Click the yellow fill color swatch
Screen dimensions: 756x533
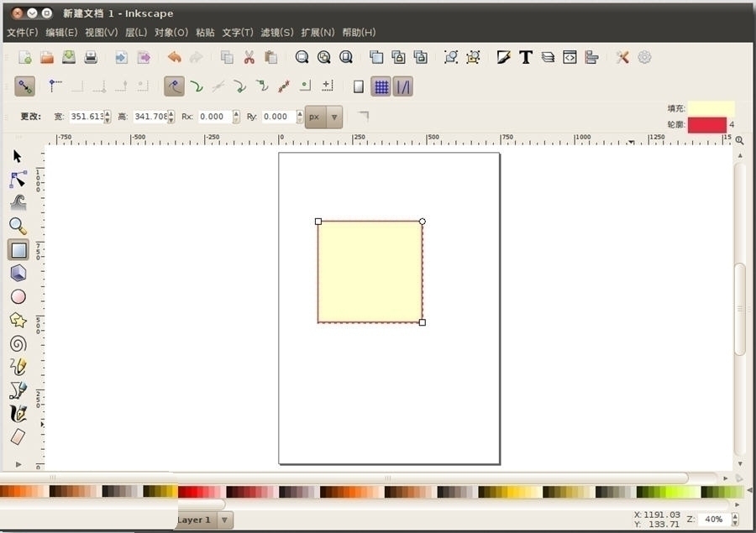pos(711,108)
